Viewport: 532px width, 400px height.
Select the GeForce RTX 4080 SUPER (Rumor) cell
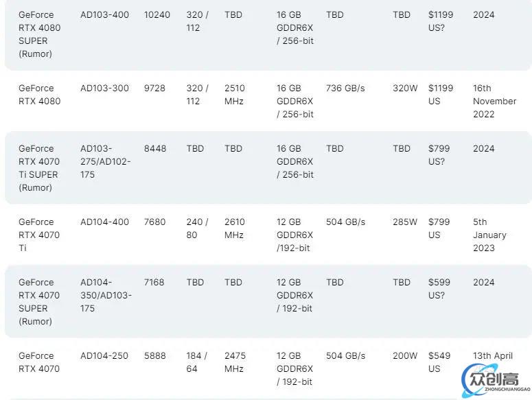coord(39,34)
